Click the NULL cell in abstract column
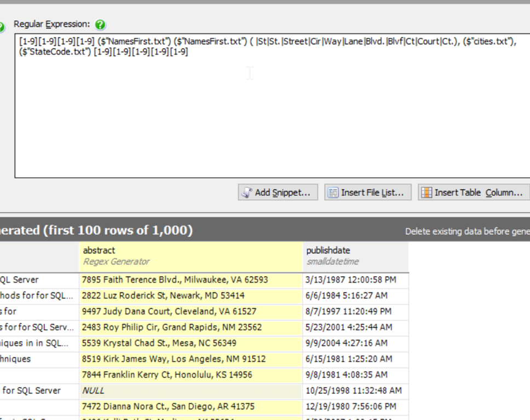Image resolution: width=530 pixels, height=420 pixels. click(x=191, y=391)
